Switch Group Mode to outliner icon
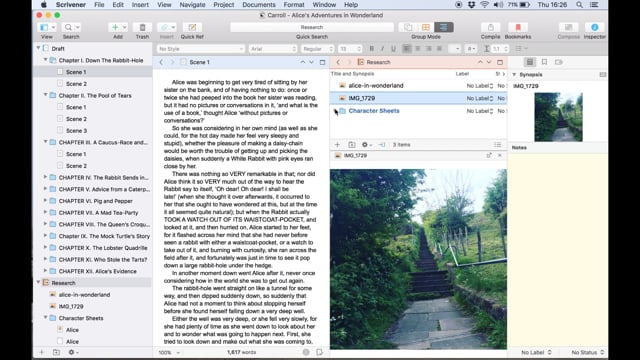Viewport: 640px width, 360px height. (443, 27)
